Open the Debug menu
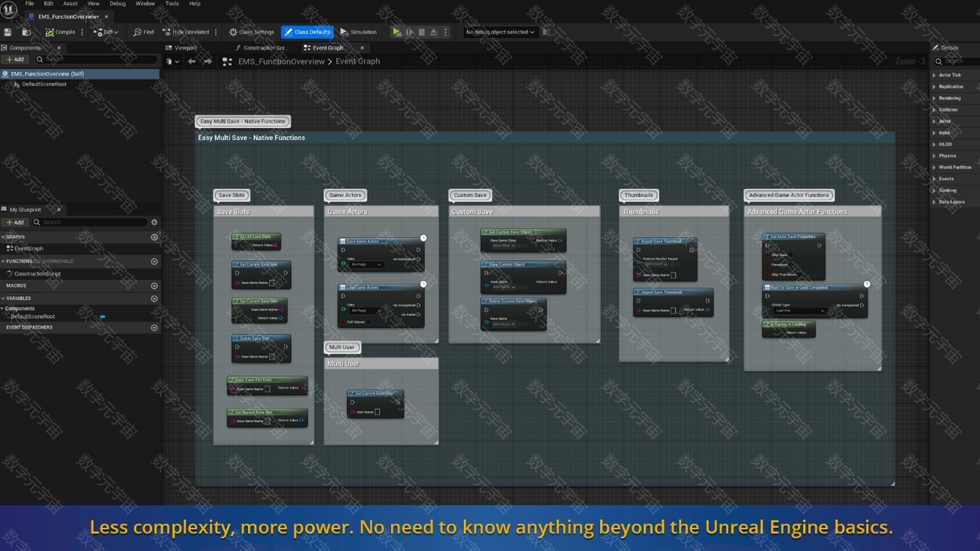The image size is (980, 551). coord(117,4)
